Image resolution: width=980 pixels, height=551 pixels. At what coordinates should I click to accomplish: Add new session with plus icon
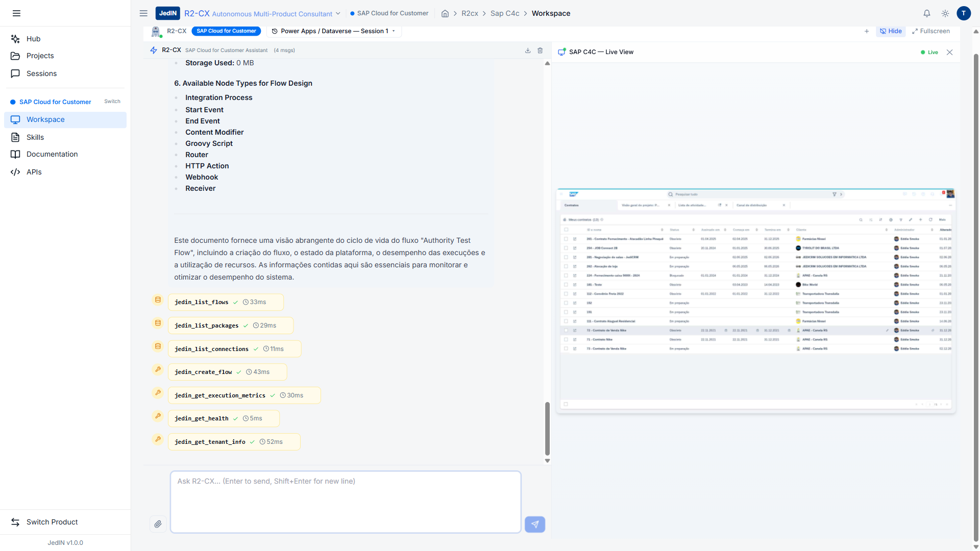(867, 31)
